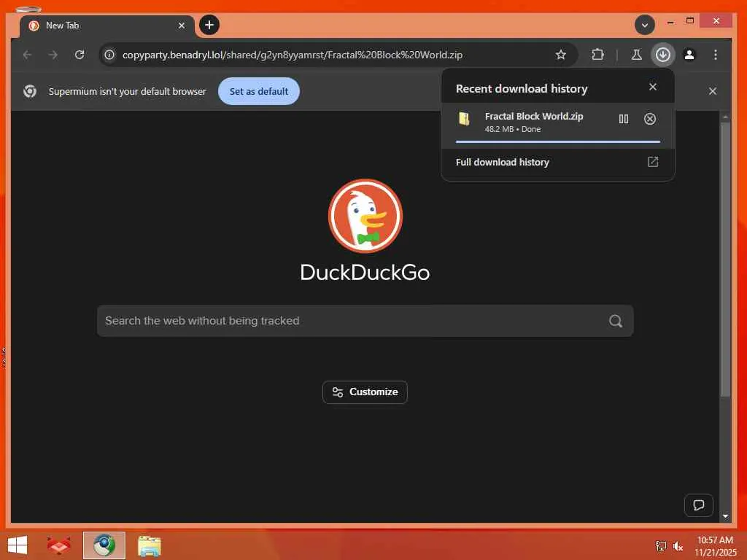Open a new tab with plus button
The height and width of the screenshot is (560, 747).
pos(209,25)
